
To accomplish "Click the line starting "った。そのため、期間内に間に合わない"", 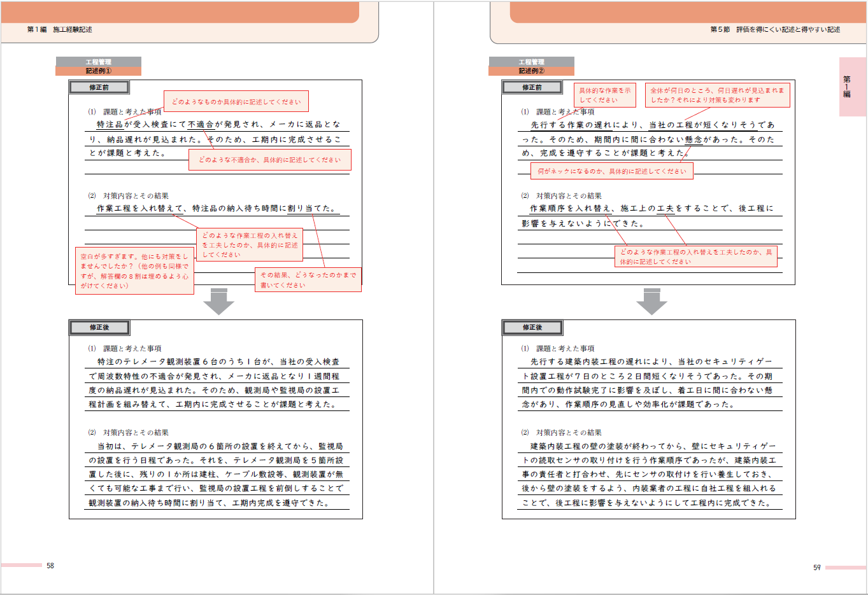I will (648, 139).
